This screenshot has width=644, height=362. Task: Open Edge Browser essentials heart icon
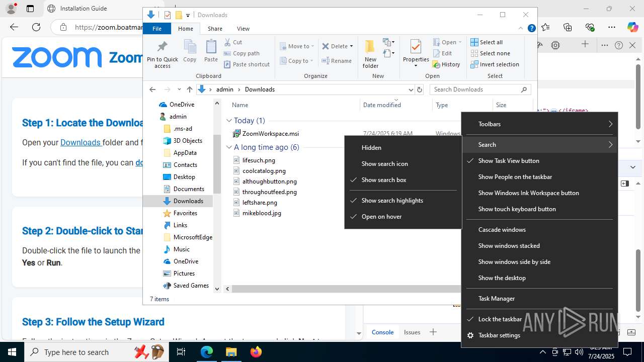[x=590, y=27]
